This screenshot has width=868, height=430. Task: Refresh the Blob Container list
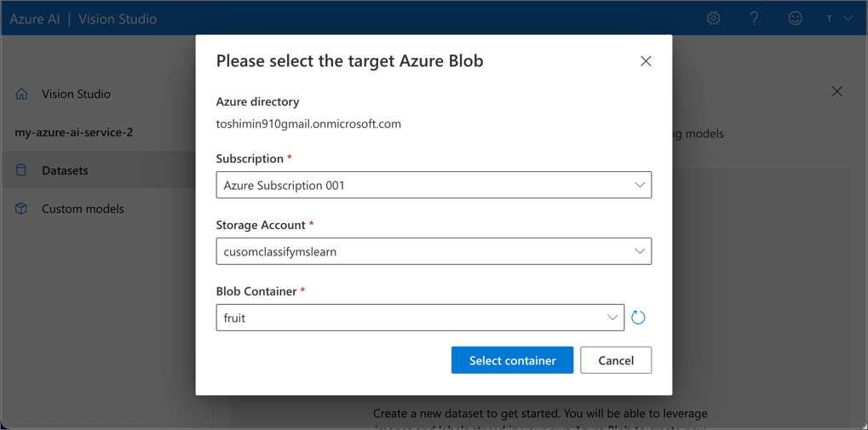638,318
